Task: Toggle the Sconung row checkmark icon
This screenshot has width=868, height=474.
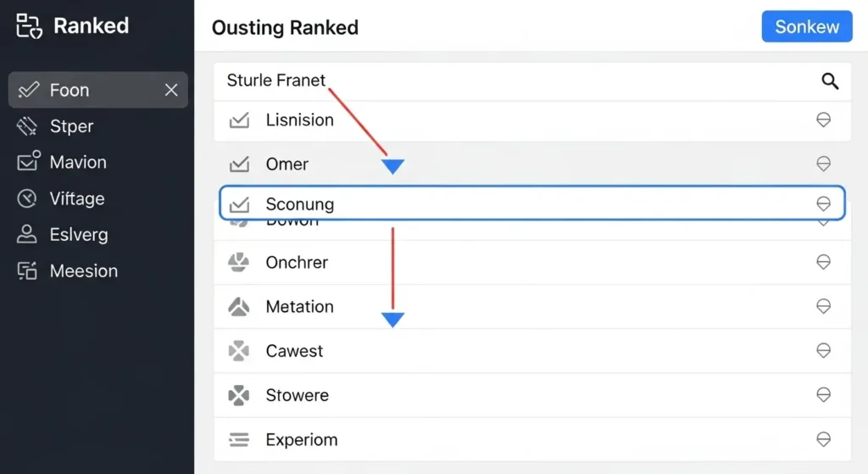Action: [240, 204]
